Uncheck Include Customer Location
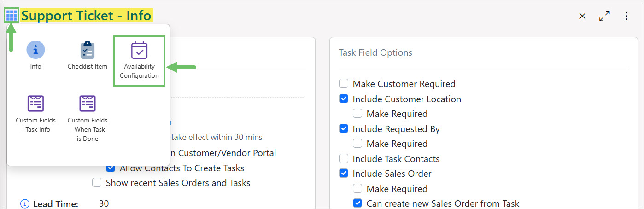The image size is (644, 209). 344,99
